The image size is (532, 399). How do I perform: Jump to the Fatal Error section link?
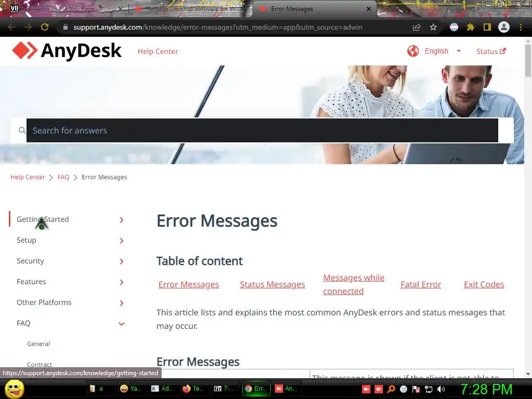(421, 284)
